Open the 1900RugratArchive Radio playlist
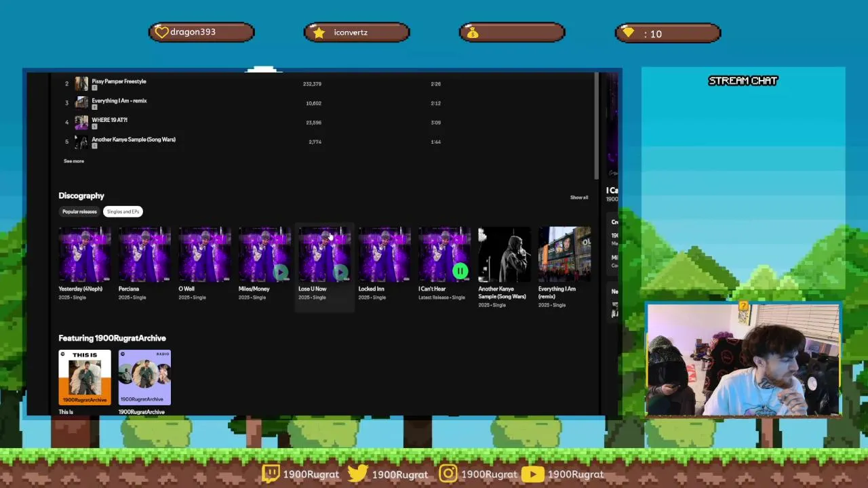The height and width of the screenshot is (488, 868). coord(144,377)
